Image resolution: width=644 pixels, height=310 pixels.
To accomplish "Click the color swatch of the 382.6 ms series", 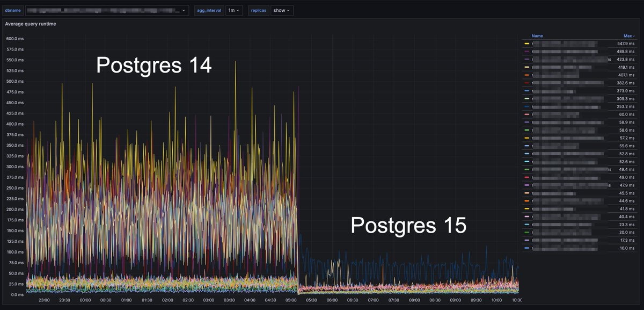I will point(527,83).
